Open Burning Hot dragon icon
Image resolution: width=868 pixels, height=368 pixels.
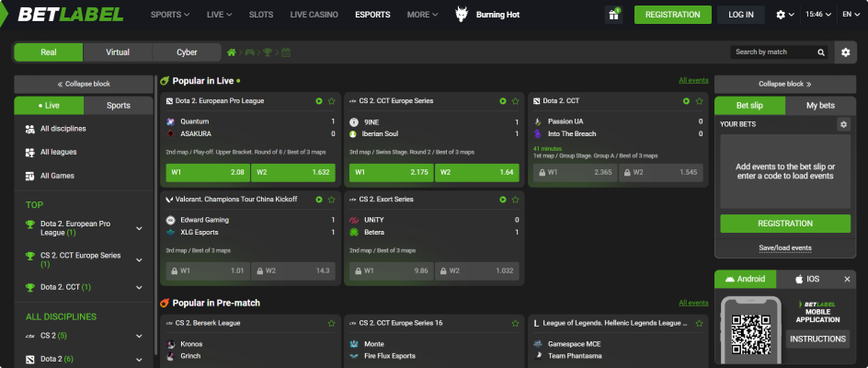pyautogui.click(x=462, y=15)
